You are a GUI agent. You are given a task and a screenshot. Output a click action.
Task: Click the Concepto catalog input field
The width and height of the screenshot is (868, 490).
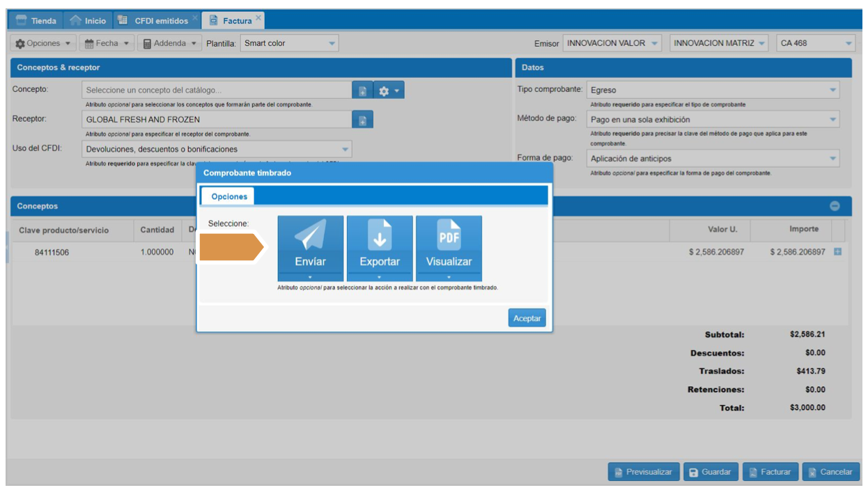pos(217,90)
